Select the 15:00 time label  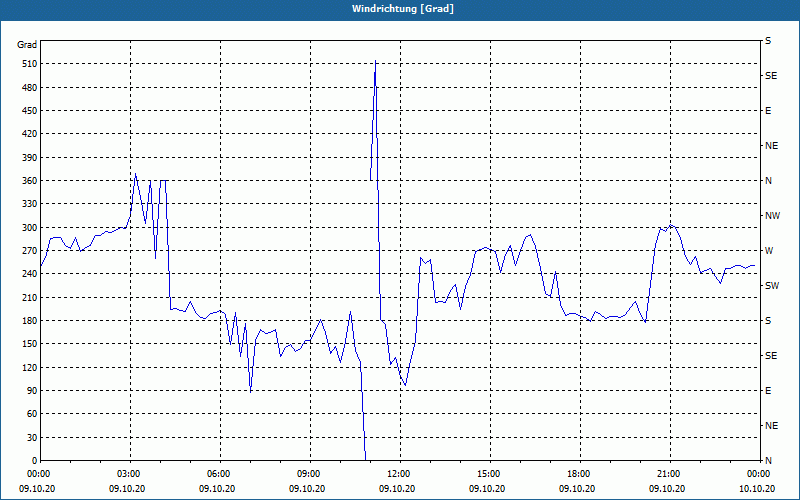tap(490, 474)
